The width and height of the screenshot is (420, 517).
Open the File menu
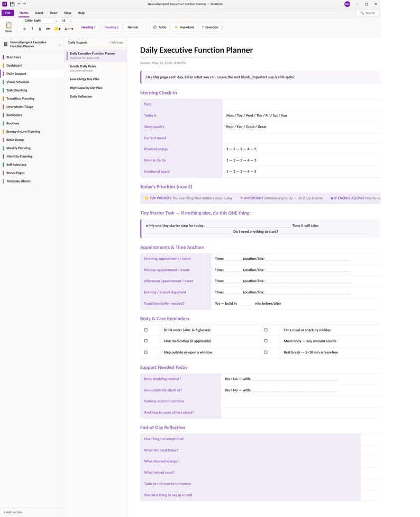(x=7, y=13)
